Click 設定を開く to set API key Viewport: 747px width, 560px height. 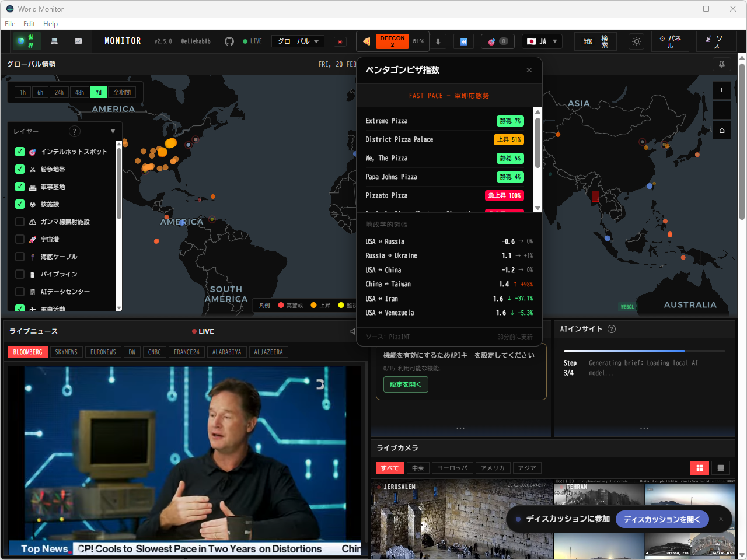point(406,384)
